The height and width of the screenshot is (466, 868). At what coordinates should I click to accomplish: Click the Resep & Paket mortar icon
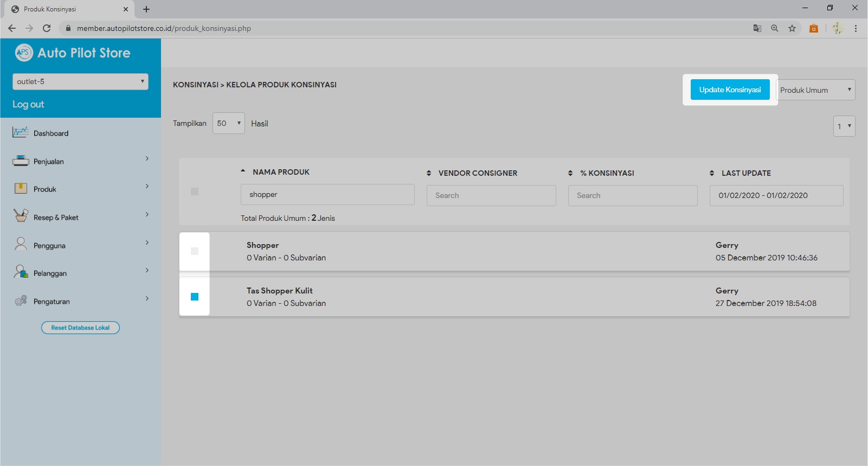[x=21, y=216]
